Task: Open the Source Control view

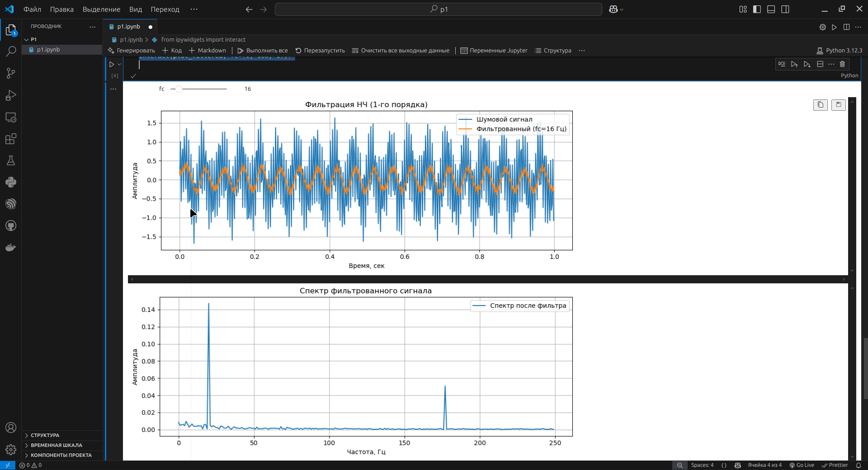Action: (11, 73)
